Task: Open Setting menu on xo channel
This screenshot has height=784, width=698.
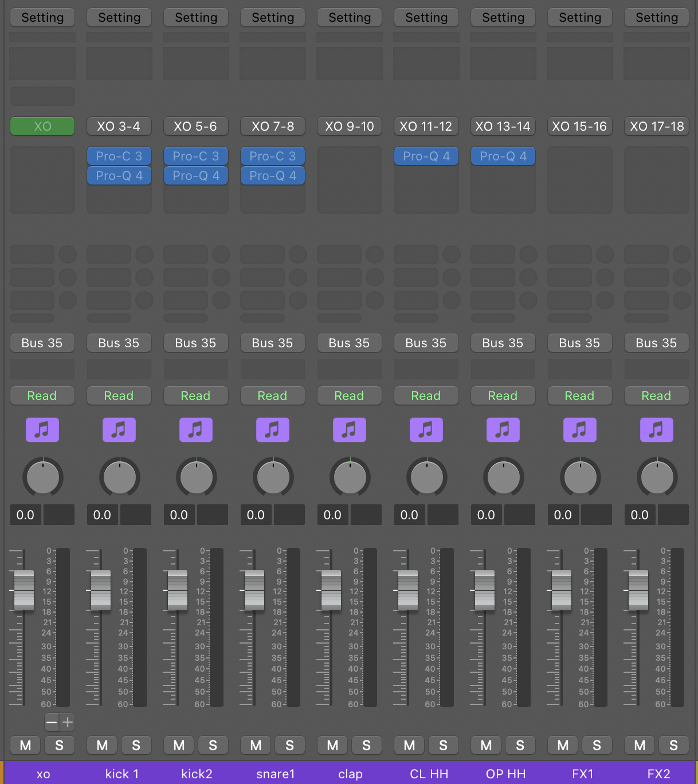Action: pyautogui.click(x=42, y=17)
